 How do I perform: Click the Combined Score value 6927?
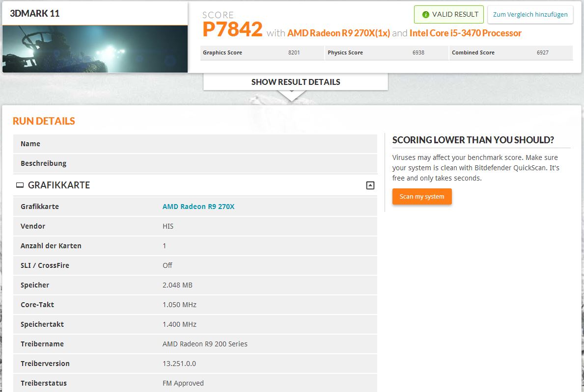(x=542, y=52)
